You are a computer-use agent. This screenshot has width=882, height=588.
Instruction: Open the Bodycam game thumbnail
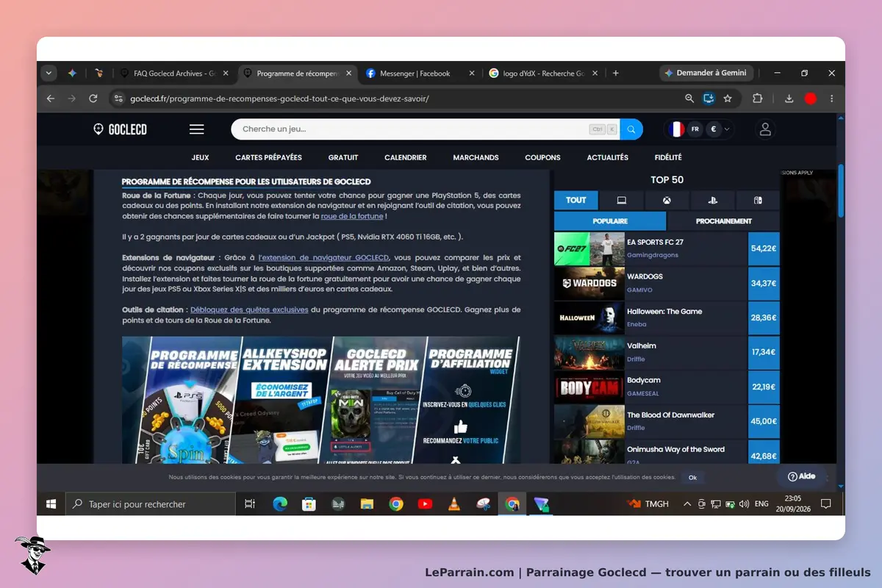tap(589, 387)
